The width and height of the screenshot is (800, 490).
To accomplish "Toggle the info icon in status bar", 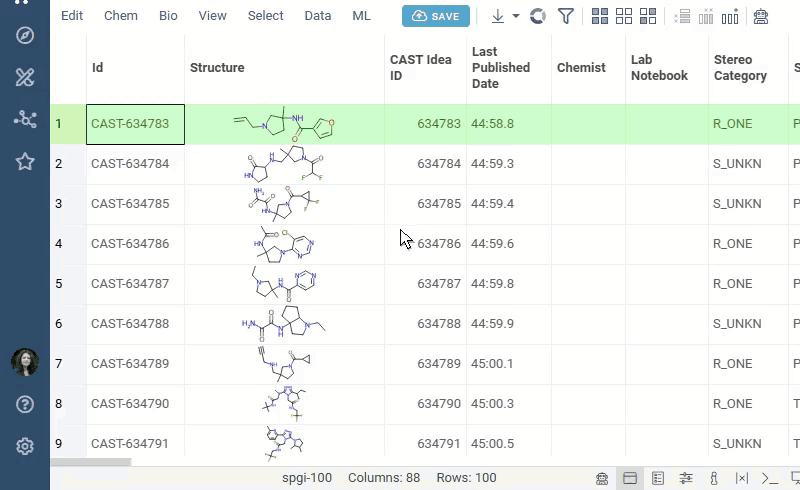I will 714,478.
